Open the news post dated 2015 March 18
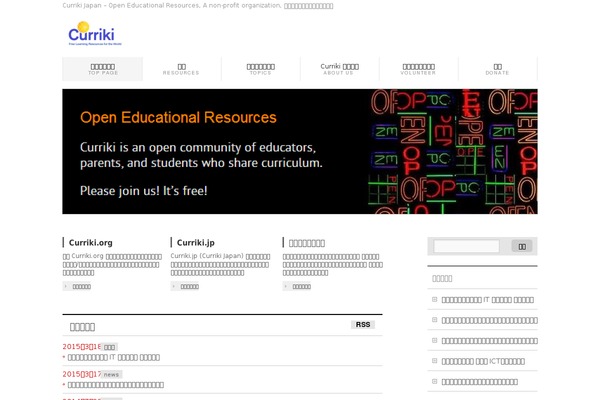 114,358
